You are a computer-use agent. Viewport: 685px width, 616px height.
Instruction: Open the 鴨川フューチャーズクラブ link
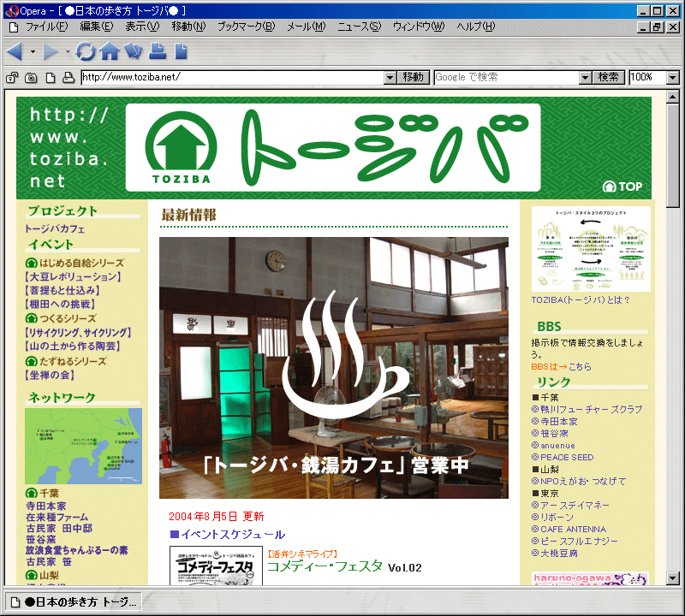click(x=587, y=410)
